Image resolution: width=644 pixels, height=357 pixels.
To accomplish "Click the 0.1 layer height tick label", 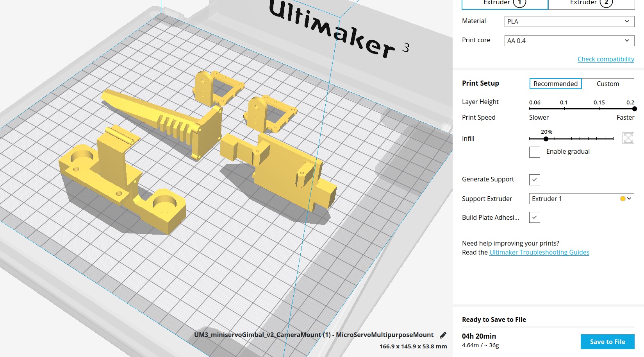I will point(564,102).
